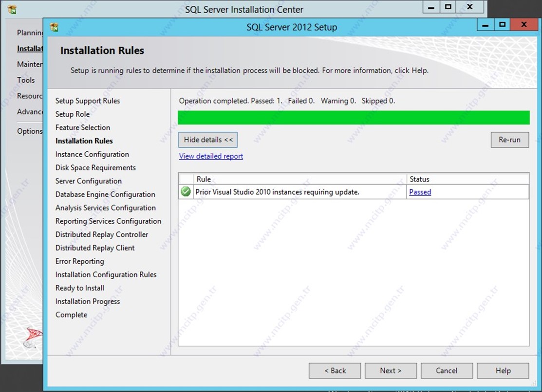Maximize the SQL Server 2012 Setup window
Viewport: 542px width, 392px height.
(x=502, y=25)
